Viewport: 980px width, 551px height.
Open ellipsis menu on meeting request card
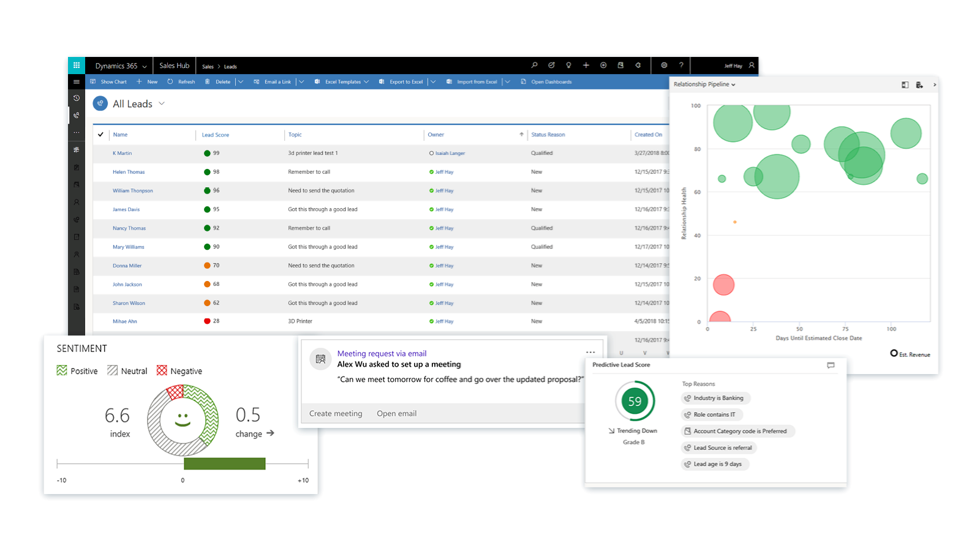coord(590,353)
